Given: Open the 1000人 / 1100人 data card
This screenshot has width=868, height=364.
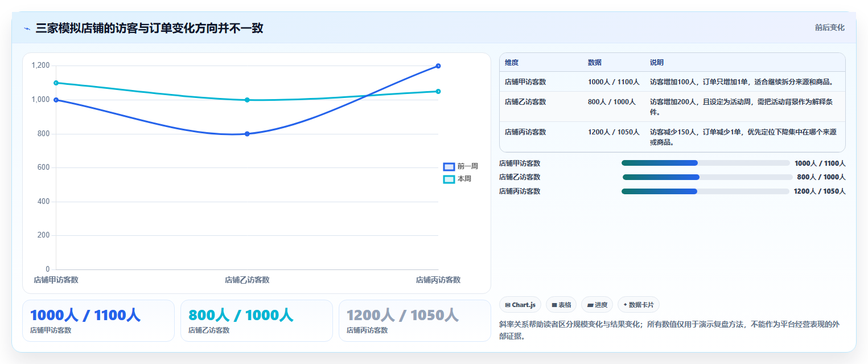Looking at the screenshot, I should pos(98,321).
